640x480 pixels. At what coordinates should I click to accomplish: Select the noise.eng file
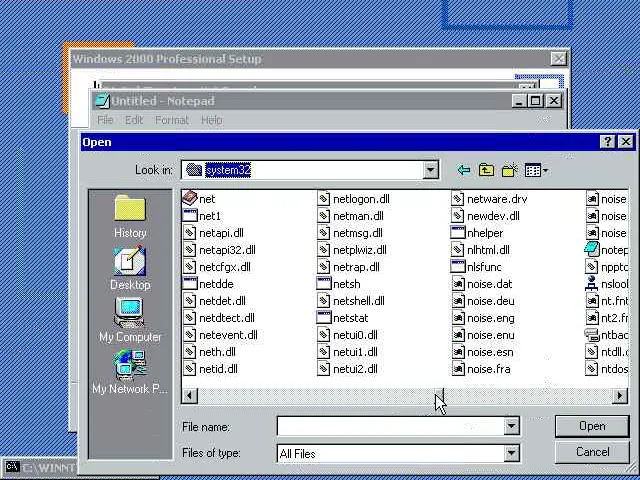483,318
